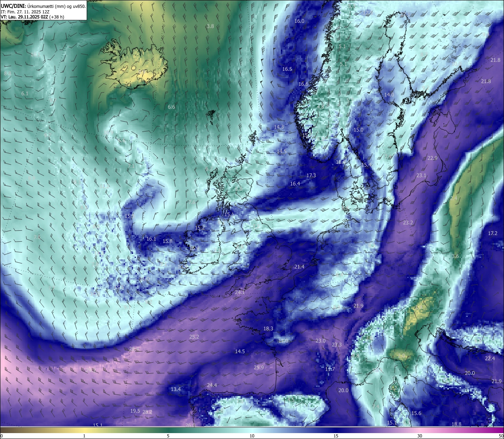This screenshot has width=504, height=439.
Task: Click the 18.3 map value
Action: 268,328
